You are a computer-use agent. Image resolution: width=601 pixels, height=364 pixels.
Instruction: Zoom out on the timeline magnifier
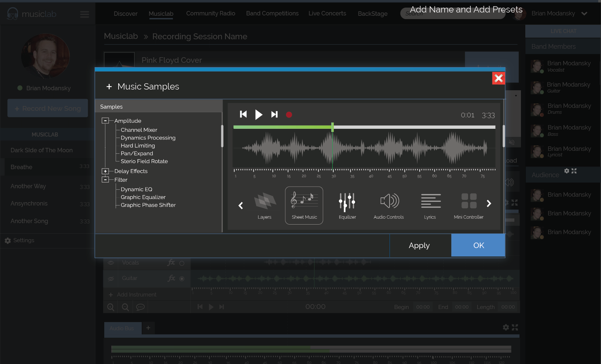click(125, 307)
